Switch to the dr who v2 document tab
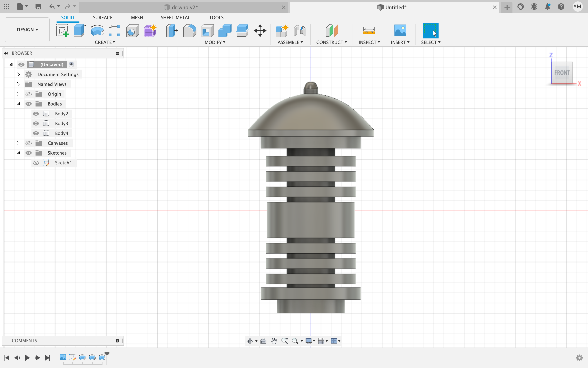588x368 pixels. pyautogui.click(x=184, y=7)
